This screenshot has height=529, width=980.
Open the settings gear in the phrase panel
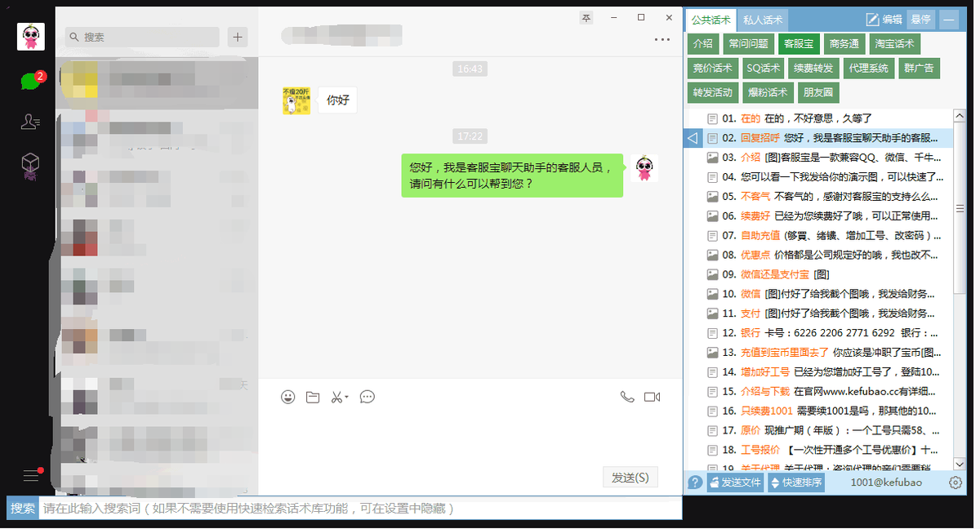(955, 482)
